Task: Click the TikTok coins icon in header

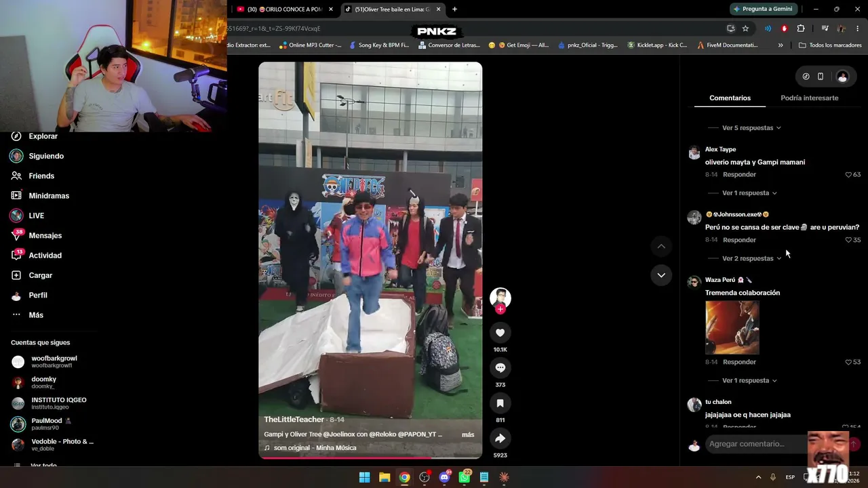Action: (x=806, y=77)
